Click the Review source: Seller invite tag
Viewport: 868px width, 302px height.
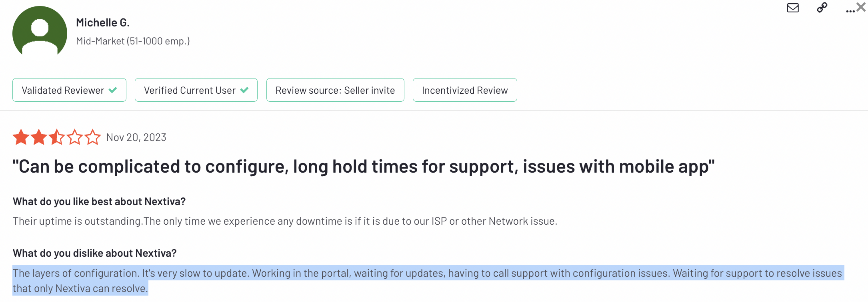pos(335,90)
